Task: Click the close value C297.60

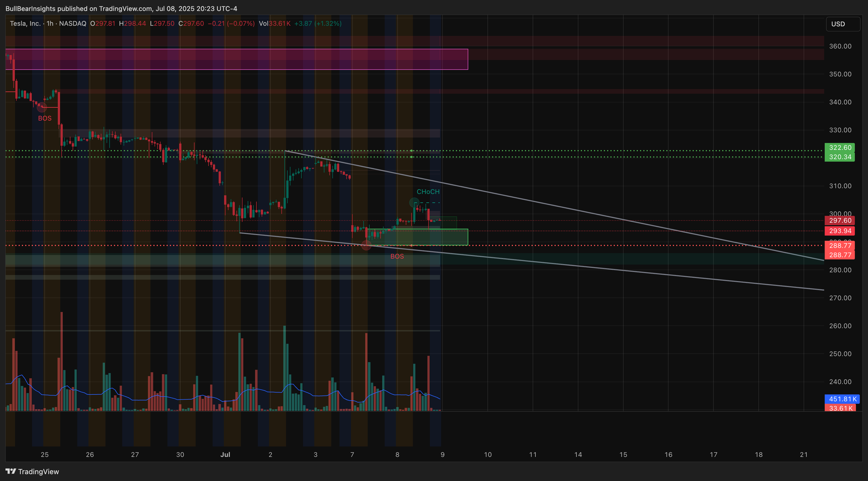Action: click(191, 24)
